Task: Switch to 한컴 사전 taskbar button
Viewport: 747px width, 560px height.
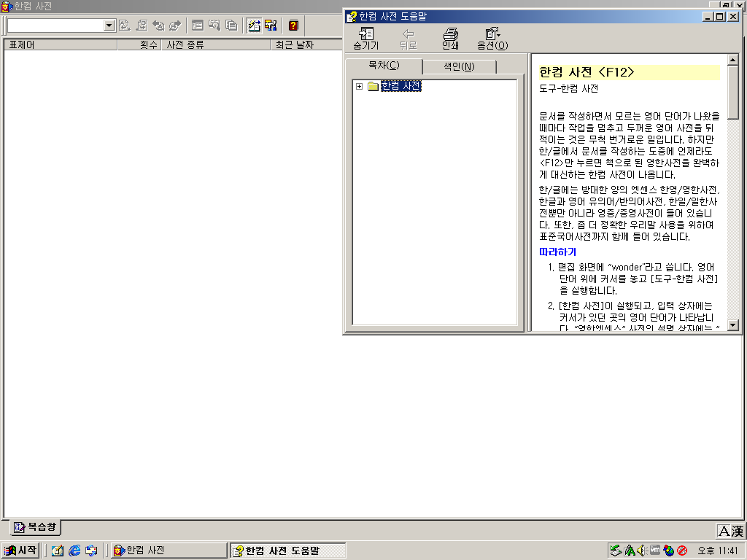Action: point(169,551)
